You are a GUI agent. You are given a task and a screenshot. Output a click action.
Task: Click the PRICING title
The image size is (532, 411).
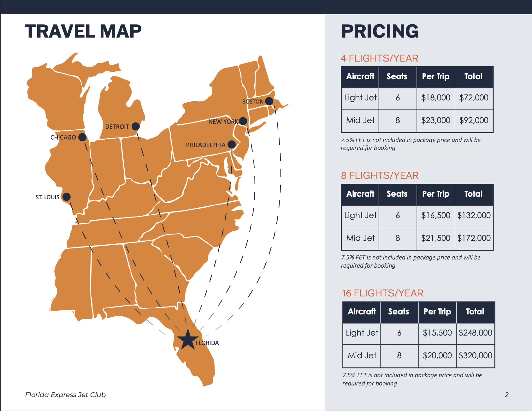[x=380, y=31]
